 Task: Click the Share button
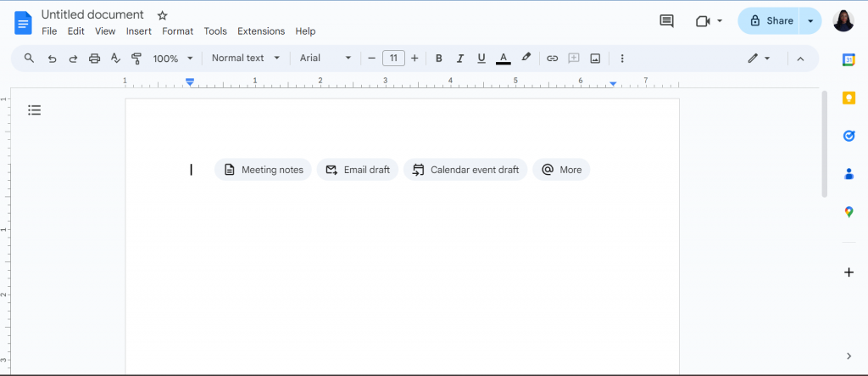[768, 21]
